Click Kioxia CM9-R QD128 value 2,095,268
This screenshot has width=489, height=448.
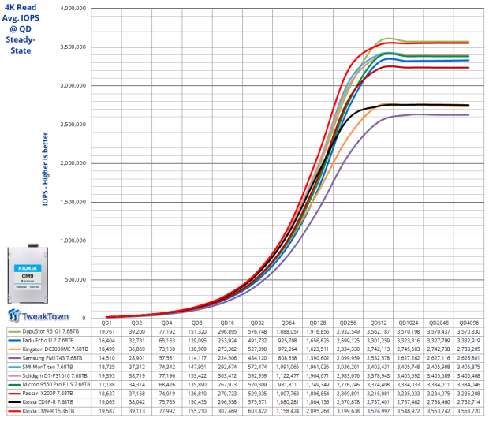[x=318, y=411]
